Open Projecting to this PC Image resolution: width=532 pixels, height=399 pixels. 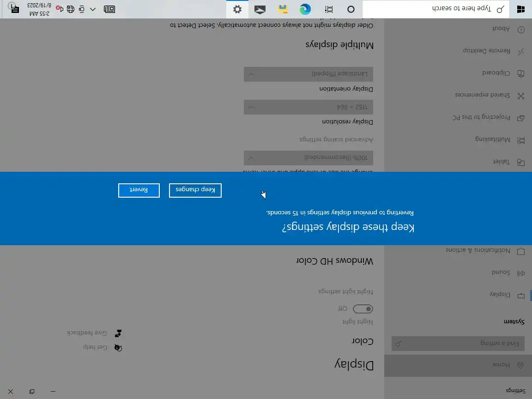tap(458, 117)
